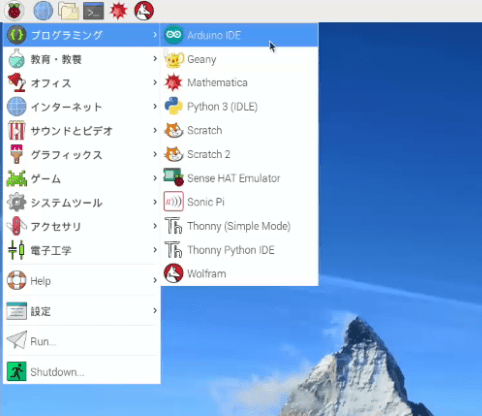Click the グラフィックス paintbrush icon
Viewport: 482px width, 416px height.
(16, 154)
